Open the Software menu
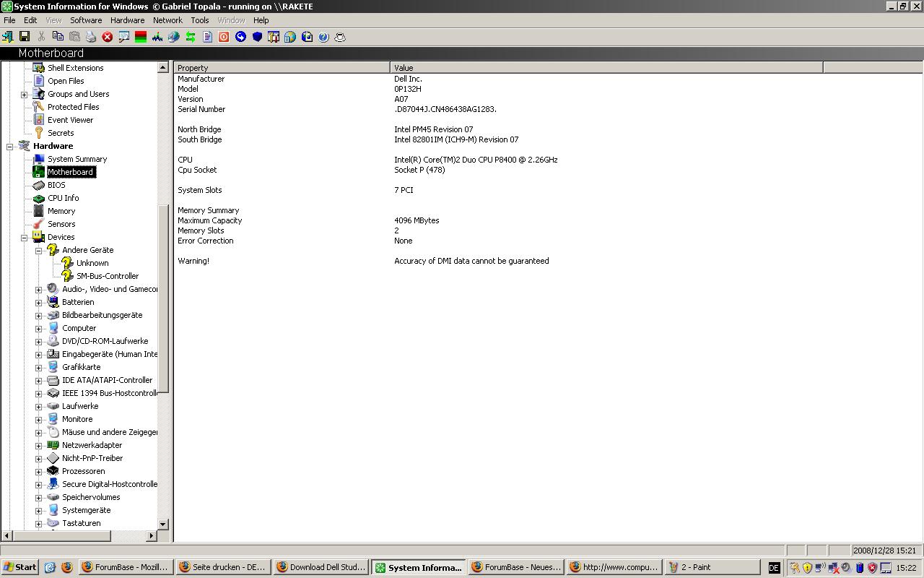924x578 pixels. (x=86, y=20)
